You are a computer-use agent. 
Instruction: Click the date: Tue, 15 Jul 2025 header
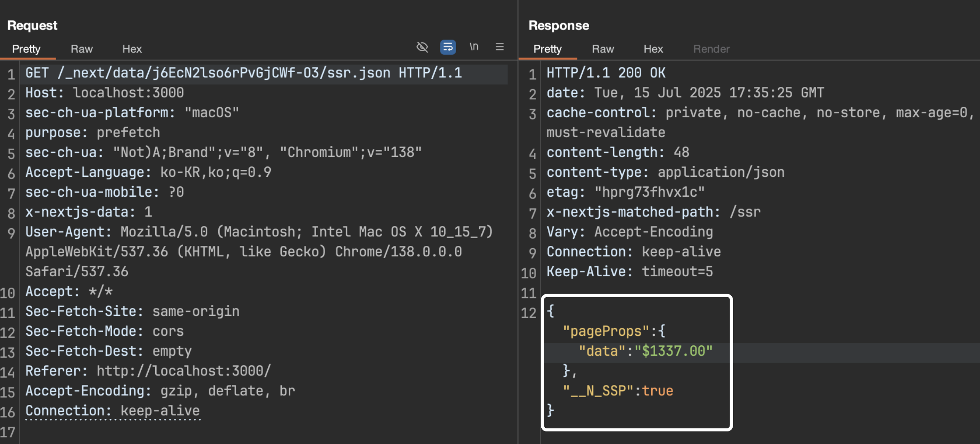tap(685, 93)
